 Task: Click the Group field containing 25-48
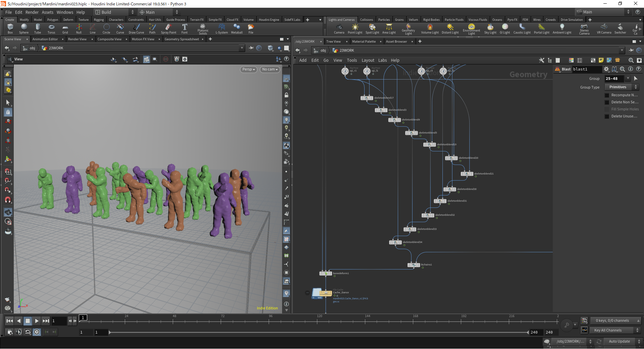(614, 79)
